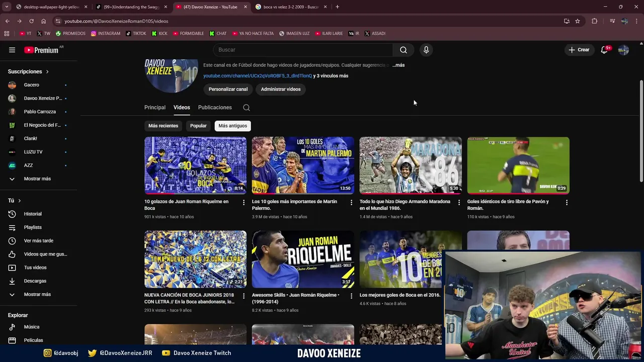Open 10 golazos de Riquelme thumbnail
This screenshot has height=362, width=644.
(x=195, y=165)
